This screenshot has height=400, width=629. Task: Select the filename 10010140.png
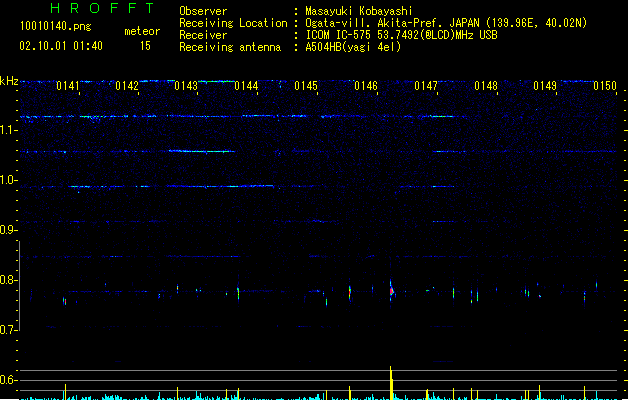(x=55, y=26)
